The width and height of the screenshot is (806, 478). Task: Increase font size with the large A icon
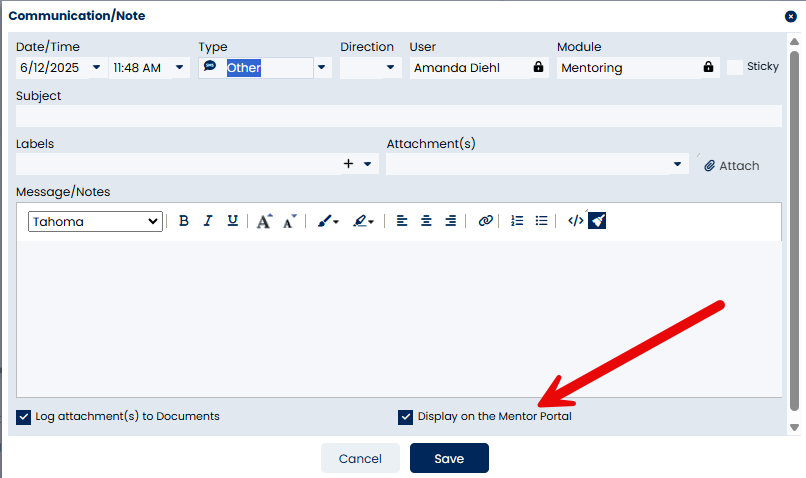(x=264, y=221)
